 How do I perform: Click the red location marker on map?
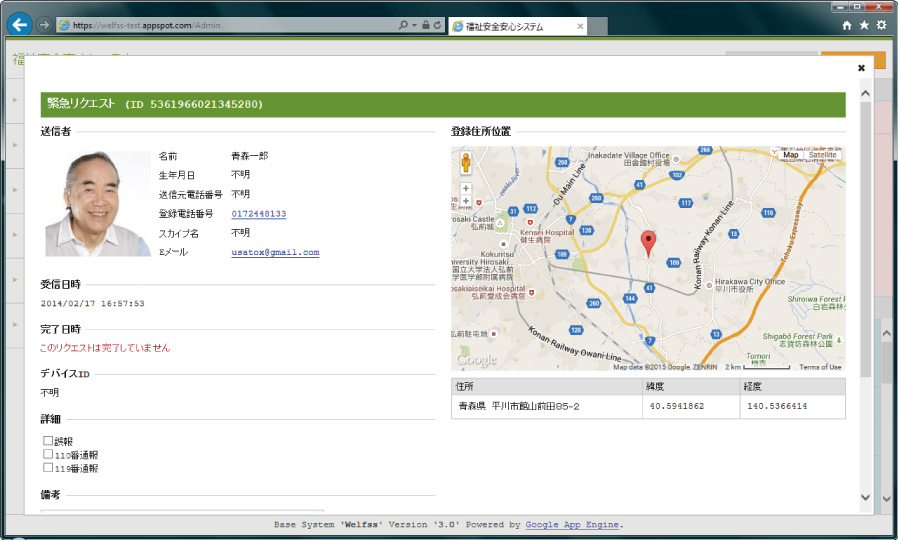click(648, 242)
